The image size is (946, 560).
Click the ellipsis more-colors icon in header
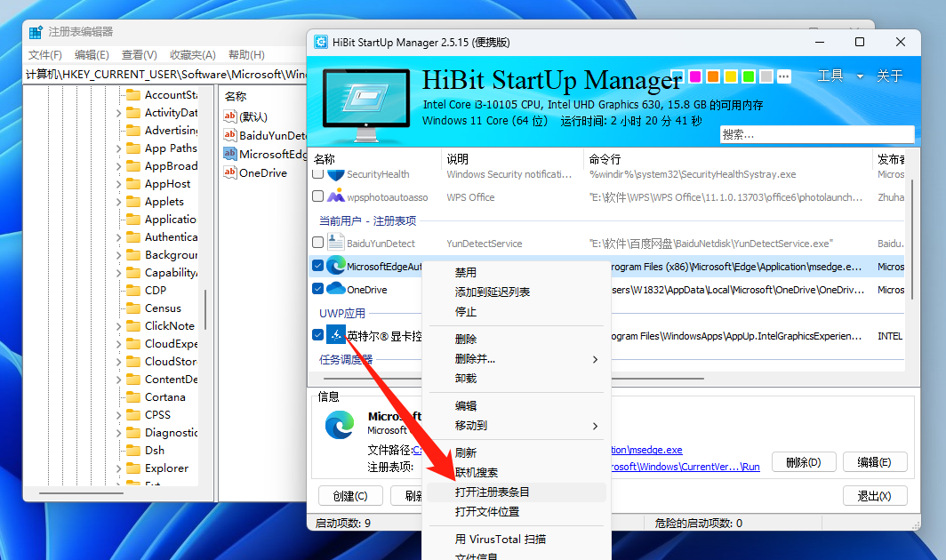(783, 76)
